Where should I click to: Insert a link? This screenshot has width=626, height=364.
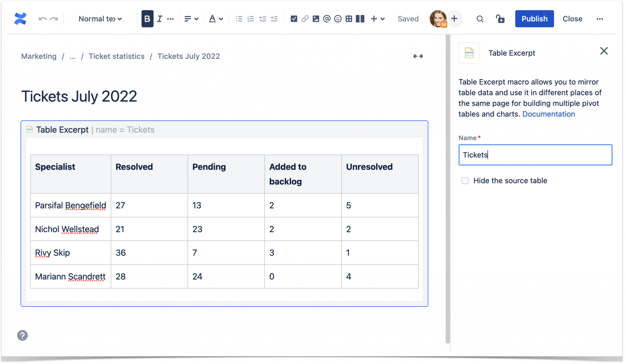305,19
